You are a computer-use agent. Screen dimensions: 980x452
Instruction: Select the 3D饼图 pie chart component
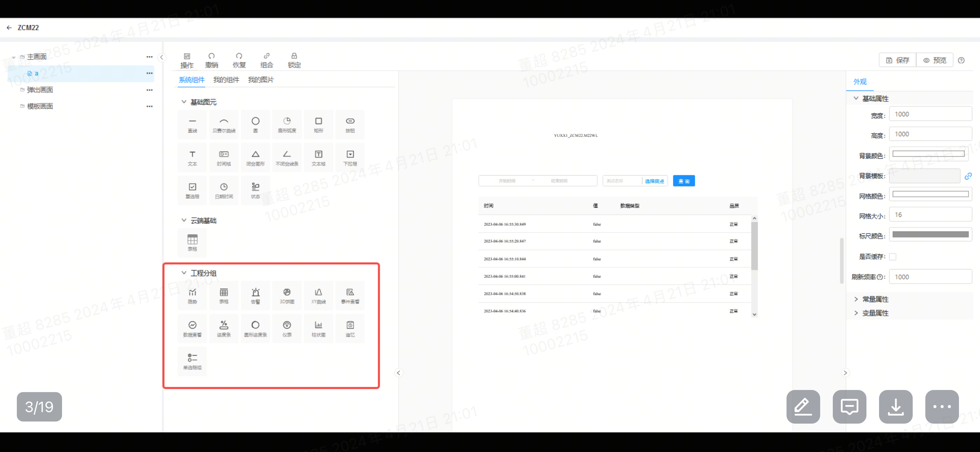[x=287, y=296]
